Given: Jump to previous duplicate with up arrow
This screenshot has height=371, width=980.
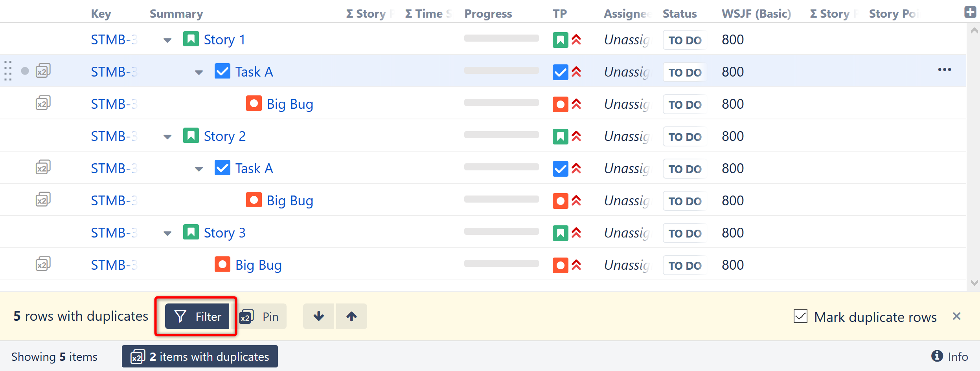Looking at the screenshot, I should tap(351, 316).
